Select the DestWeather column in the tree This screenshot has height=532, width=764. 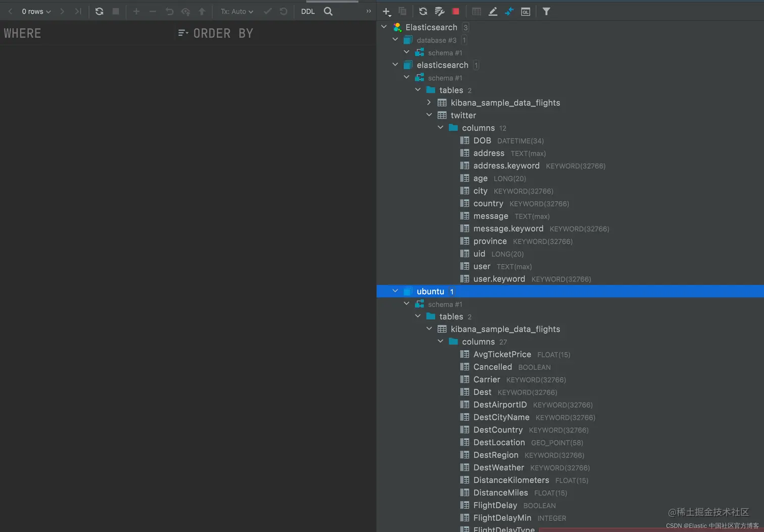[498, 467]
